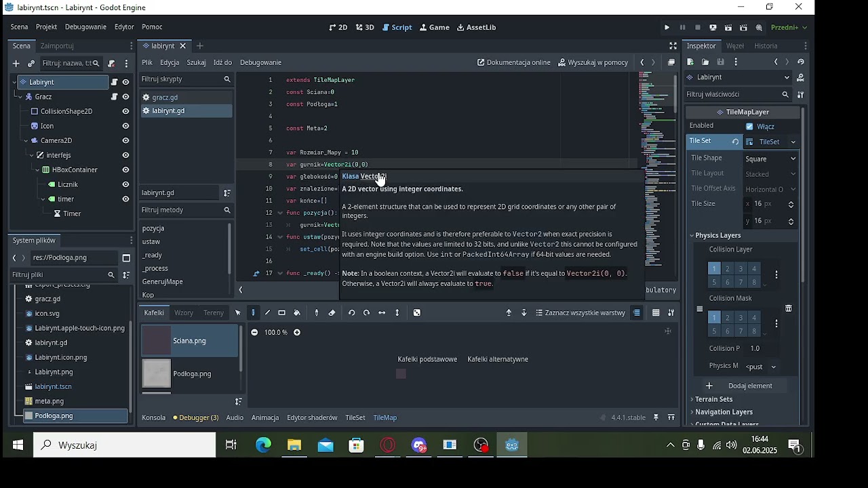Flip tile horizontally icon
The image size is (868, 488).
click(382, 313)
